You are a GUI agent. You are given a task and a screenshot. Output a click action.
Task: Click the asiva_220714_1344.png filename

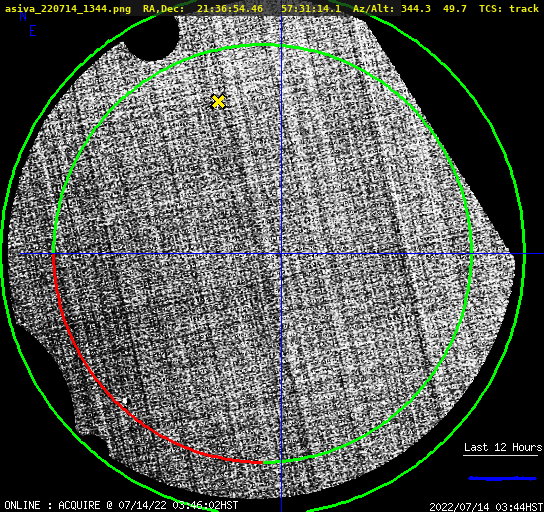coord(68,9)
